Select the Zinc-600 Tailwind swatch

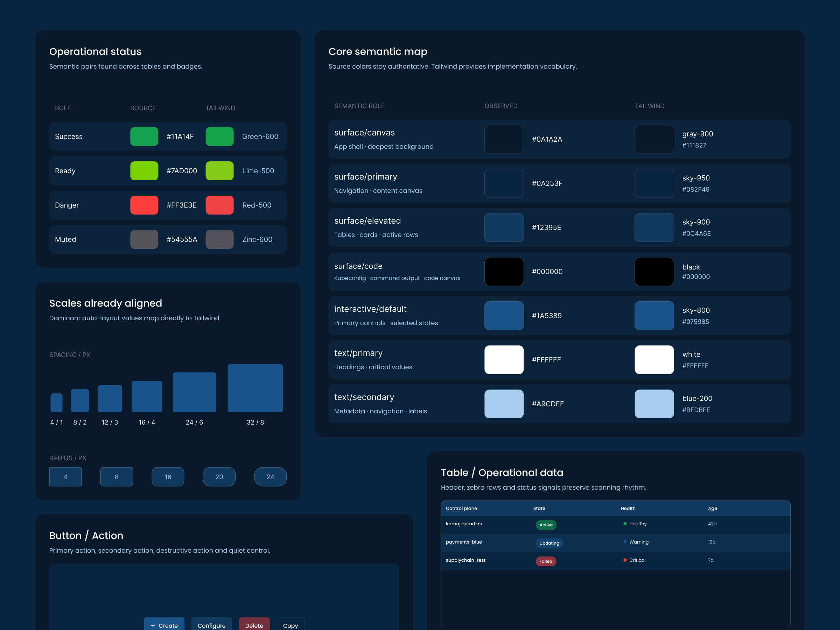pos(219,239)
